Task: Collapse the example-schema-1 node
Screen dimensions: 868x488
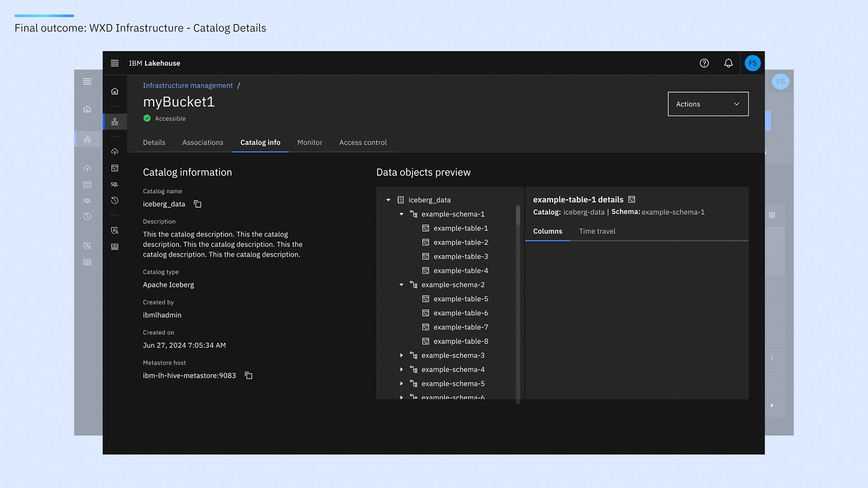Action: [x=401, y=214]
